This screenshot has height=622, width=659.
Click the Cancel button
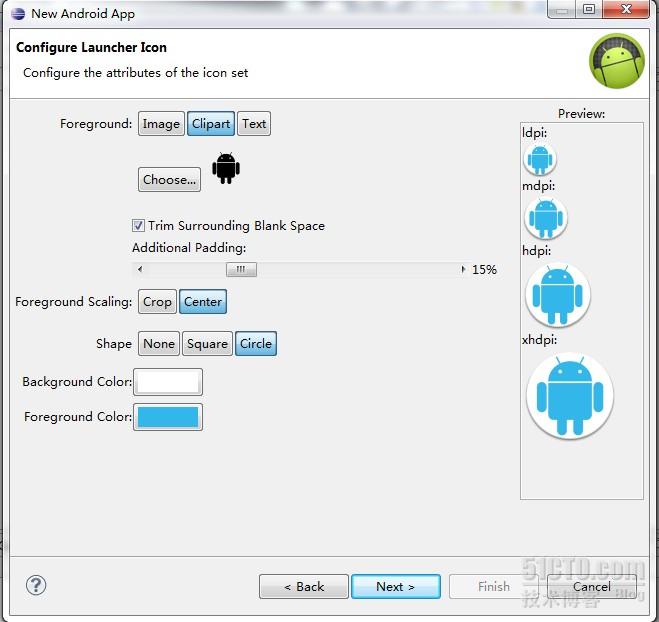[592, 586]
